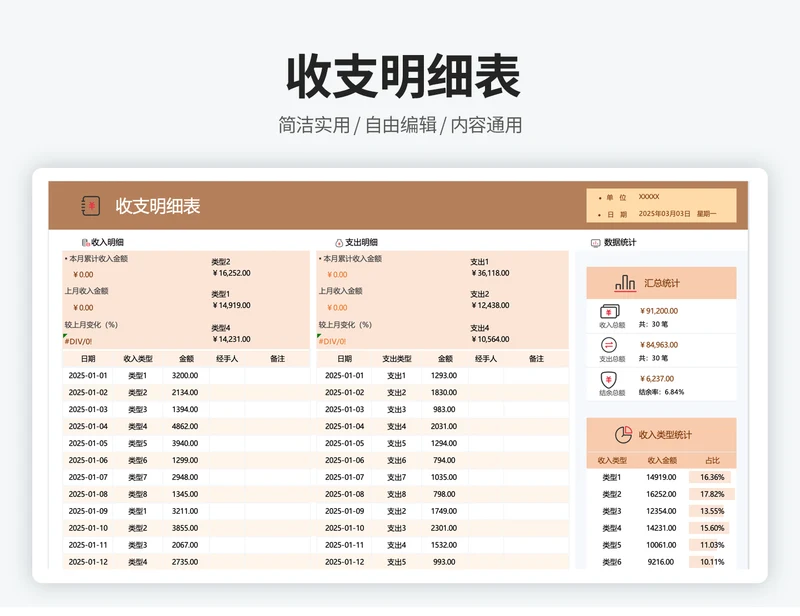This screenshot has height=616, width=800.
Task: Select the 单位 value XXXXX field
Action: [649, 197]
